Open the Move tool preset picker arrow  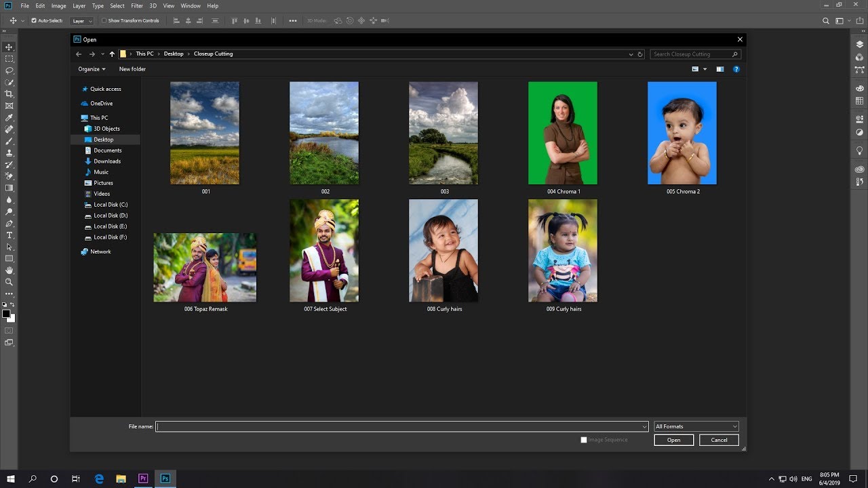pyautogui.click(x=22, y=21)
